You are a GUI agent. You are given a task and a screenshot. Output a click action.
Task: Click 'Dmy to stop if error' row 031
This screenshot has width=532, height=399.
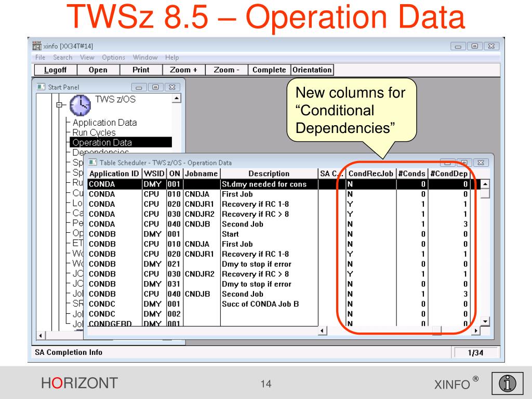257,284
